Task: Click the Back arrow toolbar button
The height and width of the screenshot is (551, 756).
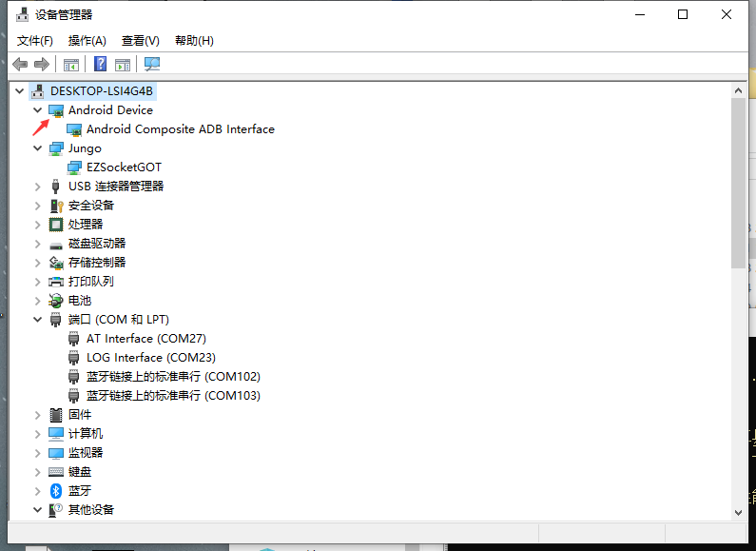Action: click(x=20, y=64)
